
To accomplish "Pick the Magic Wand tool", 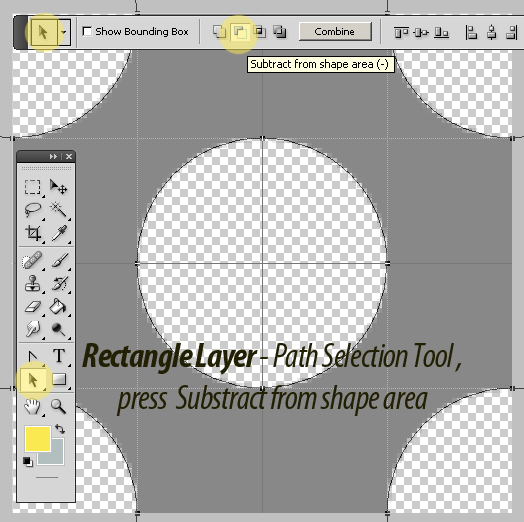I will pyautogui.click(x=58, y=209).
